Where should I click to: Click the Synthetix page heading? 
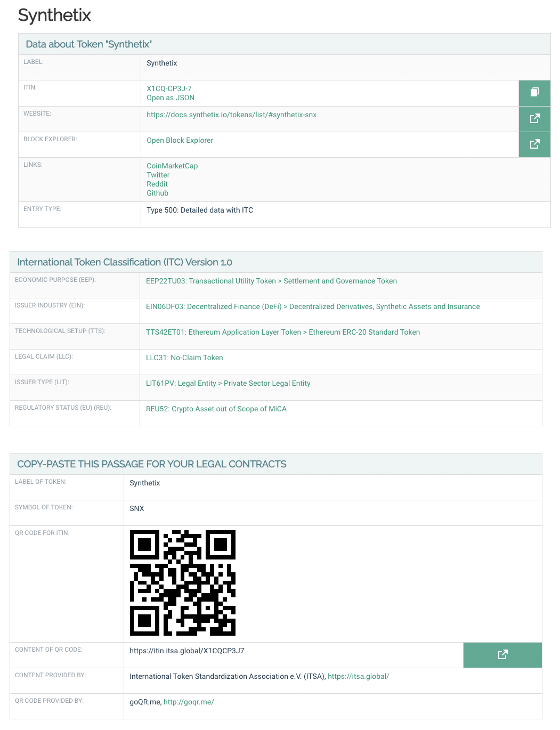[54, 15]
